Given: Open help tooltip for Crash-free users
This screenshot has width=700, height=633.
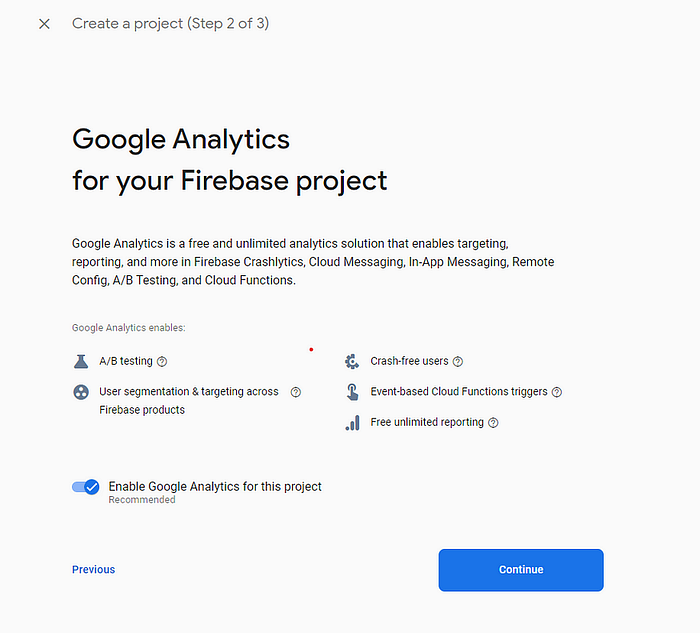Looking at the screenshot, I should tap(458, 361).
